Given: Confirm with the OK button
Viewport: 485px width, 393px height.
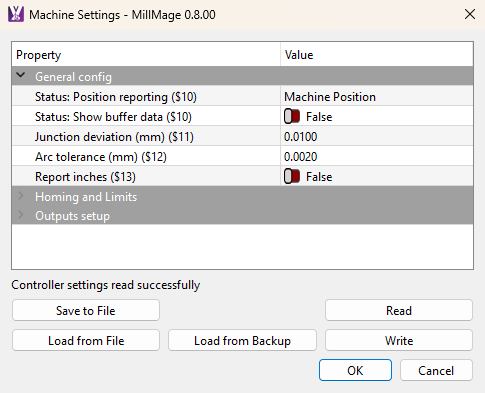Looking at the screenshot, I should click(x=355, y=370).
